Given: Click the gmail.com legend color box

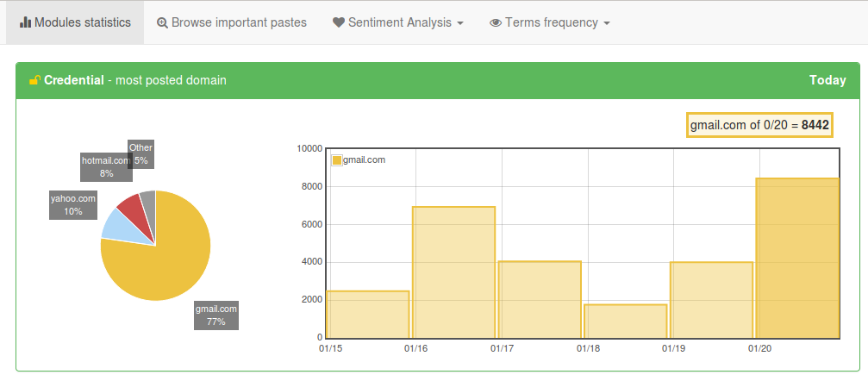Looking at the screenshot, I should pyautogui.click(x=337, y=159).
